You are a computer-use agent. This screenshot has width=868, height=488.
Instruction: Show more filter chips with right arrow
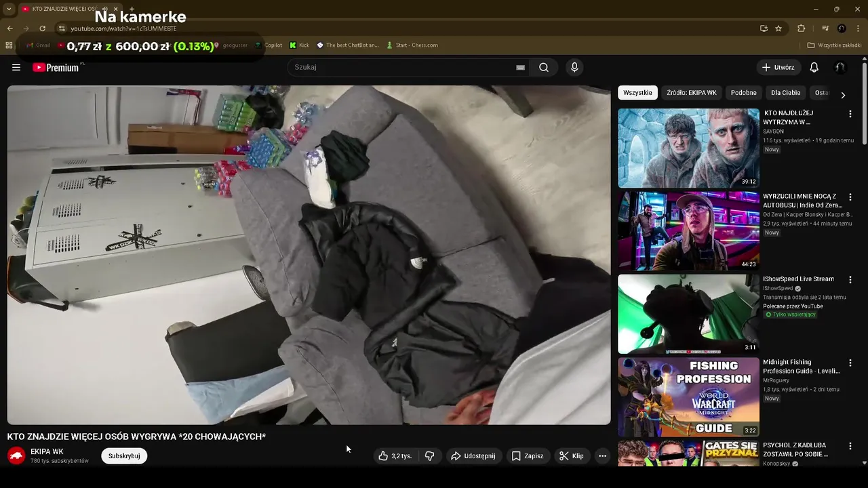(843, 96)
